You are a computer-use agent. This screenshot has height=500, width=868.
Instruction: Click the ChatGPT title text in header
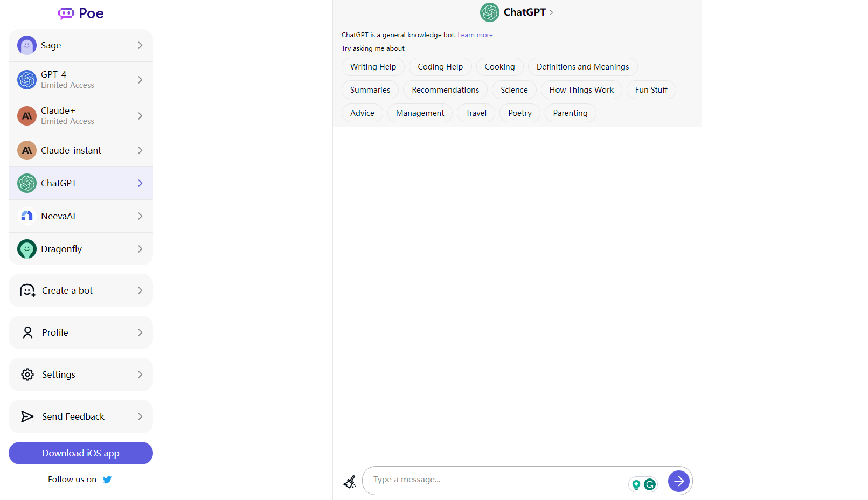tap(524, 12)
